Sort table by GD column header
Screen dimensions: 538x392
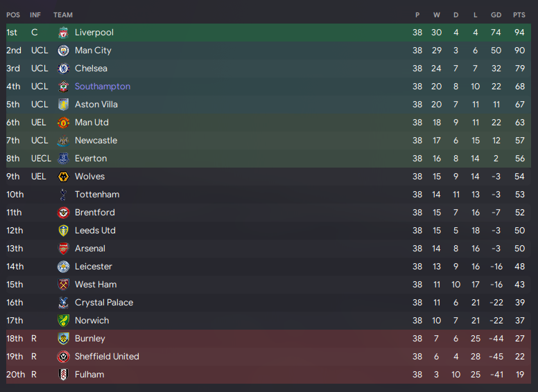tap(496, 15)
